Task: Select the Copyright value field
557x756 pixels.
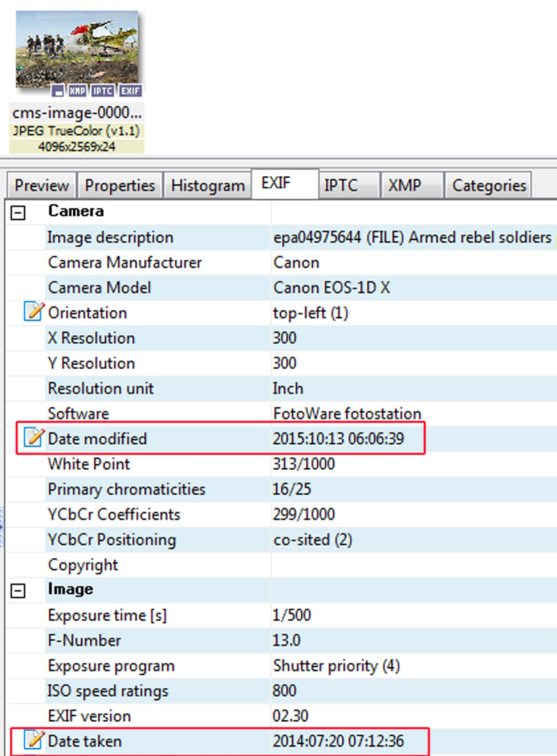Action: 414,565
